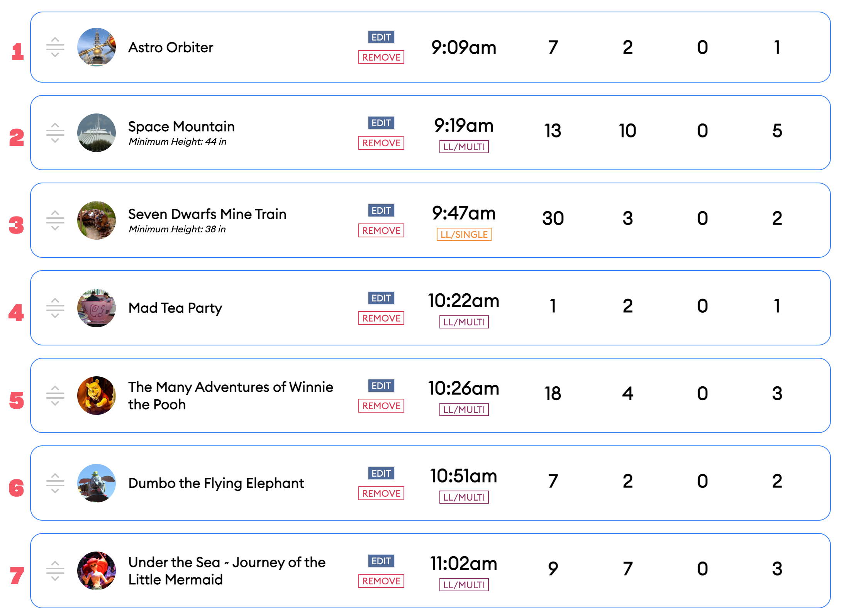The height and width of the screenshot is (616, 841).
Task: Open the Space Mountain attraction title
Action: coord(181,127)
